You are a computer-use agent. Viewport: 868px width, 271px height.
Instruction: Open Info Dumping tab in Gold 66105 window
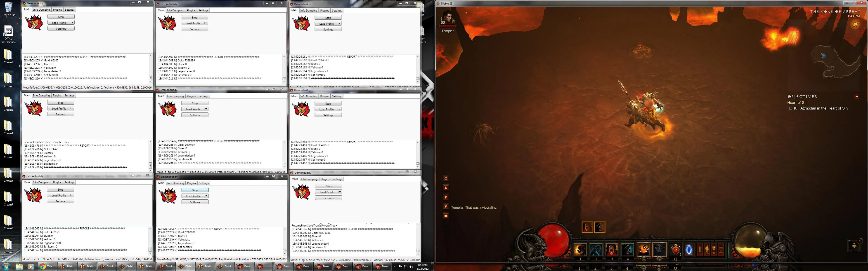[x=41, y=10]
